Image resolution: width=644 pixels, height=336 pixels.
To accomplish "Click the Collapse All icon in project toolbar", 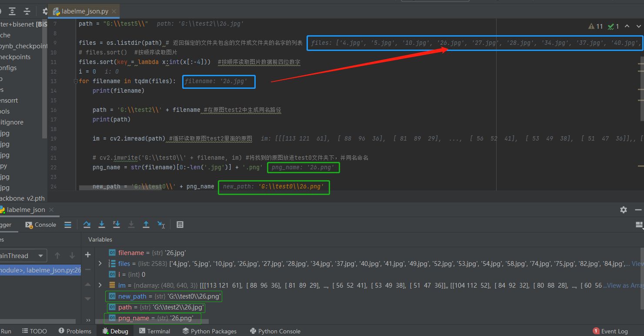I will coord(27,11).
